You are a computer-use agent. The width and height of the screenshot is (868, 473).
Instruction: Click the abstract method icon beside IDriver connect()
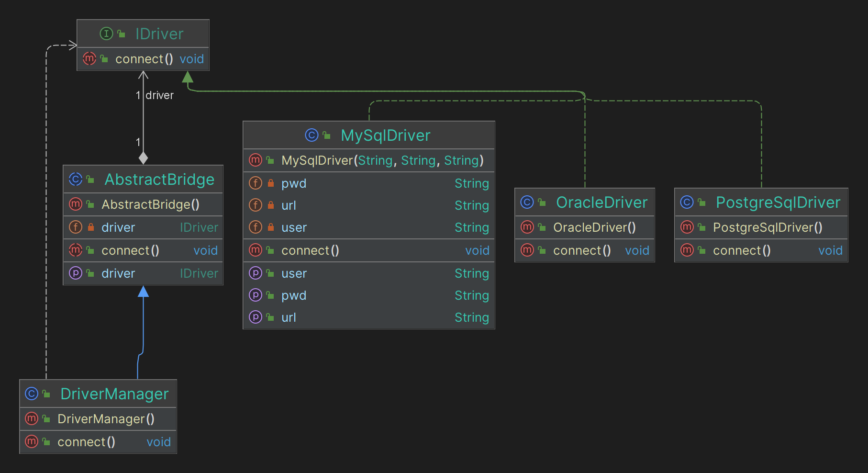pos(89,59)
